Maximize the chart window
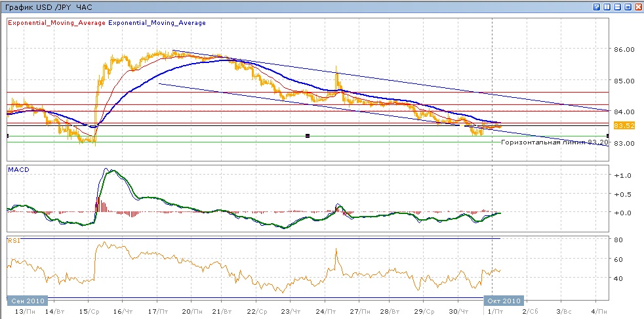 pyautogui.click(x=628, y=7)
